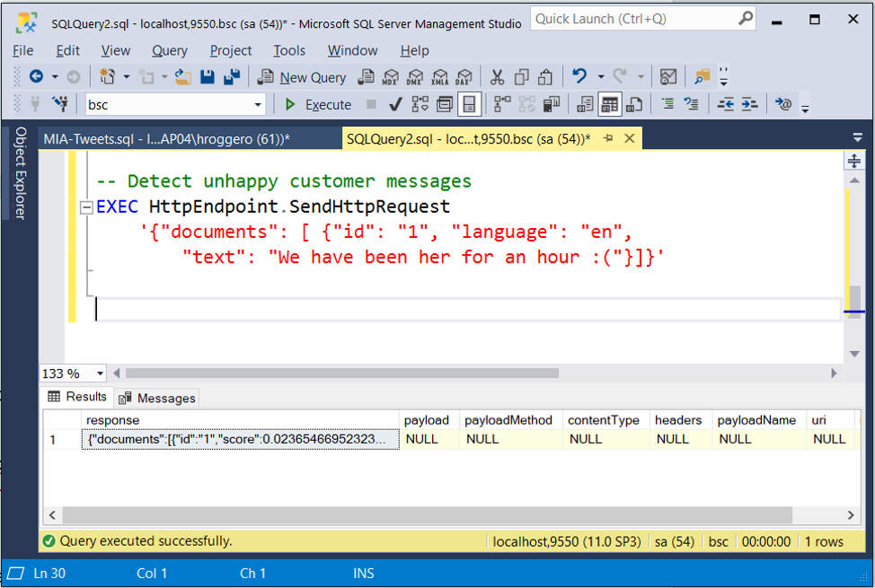Click the Open File folder icon
Image resolution: width=875 pixels, height=588 pixels.
pyautogui.click(x=182, y=76)
